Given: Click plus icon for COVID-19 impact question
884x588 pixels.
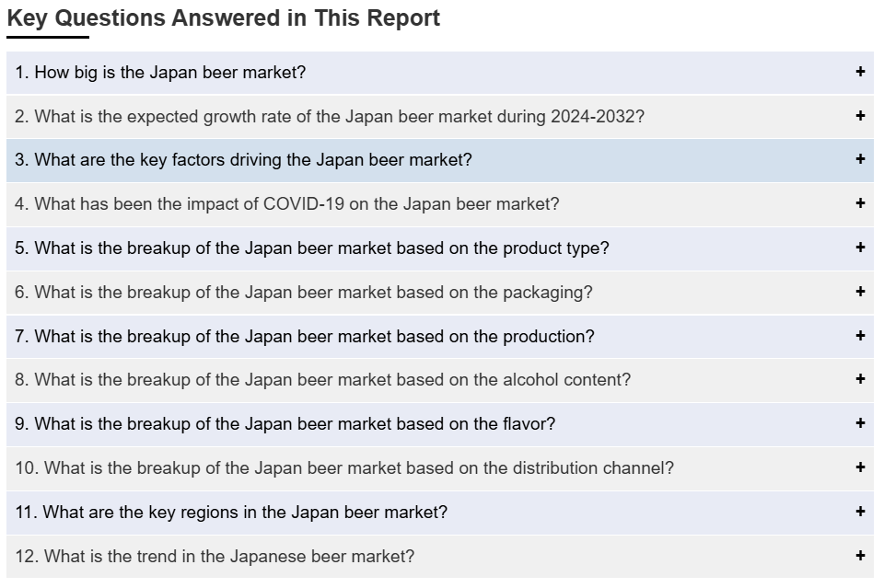Looking at the screenshot, I should click(860, 202).
